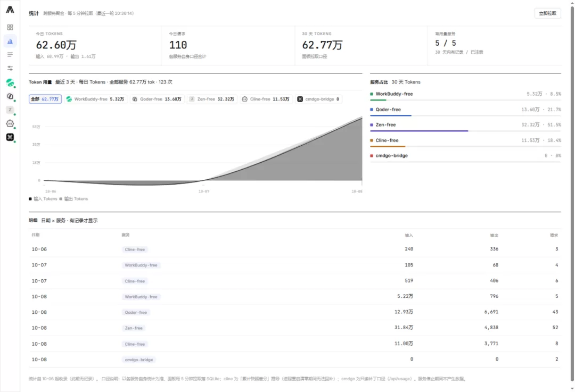Click the Qoder-free tag in the detail table
Screen dimensions: 575x392
coord(136,313)
